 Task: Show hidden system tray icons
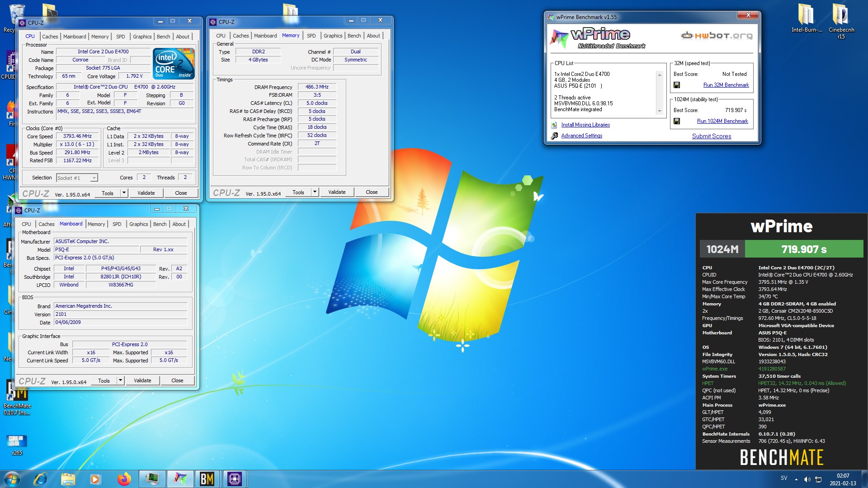click(796, 479)
